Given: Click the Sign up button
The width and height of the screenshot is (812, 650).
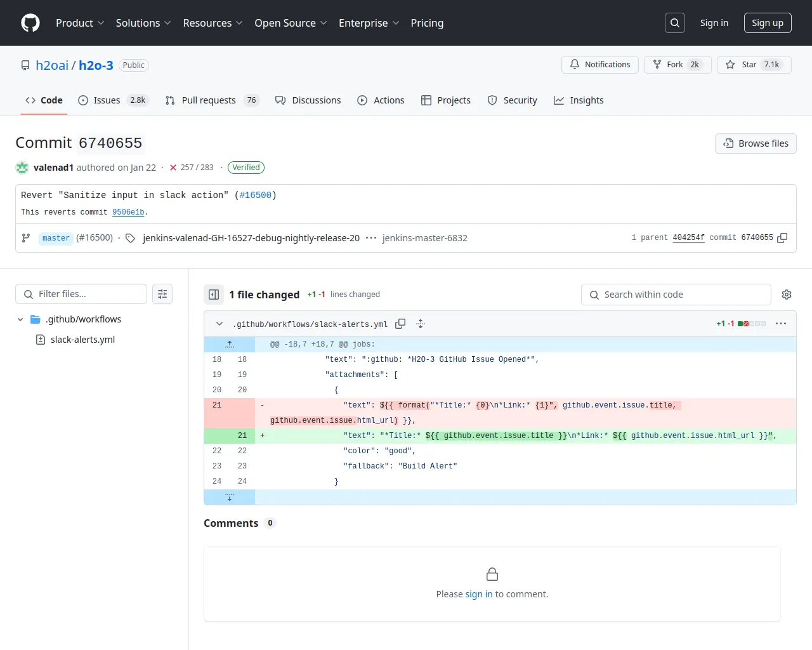Looking at the screenshot, I should [768, 23].
